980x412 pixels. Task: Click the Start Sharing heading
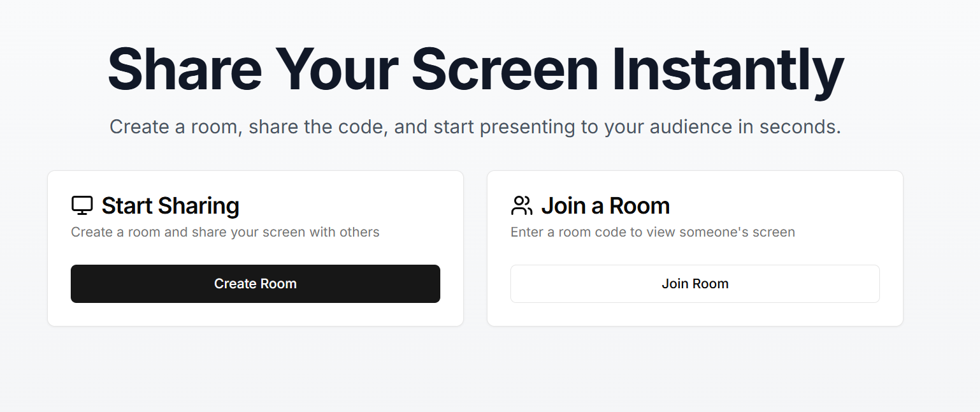point(170,205)
